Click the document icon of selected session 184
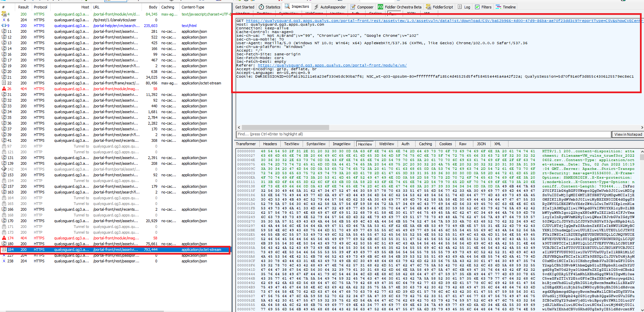 click(x=4, y=250)
